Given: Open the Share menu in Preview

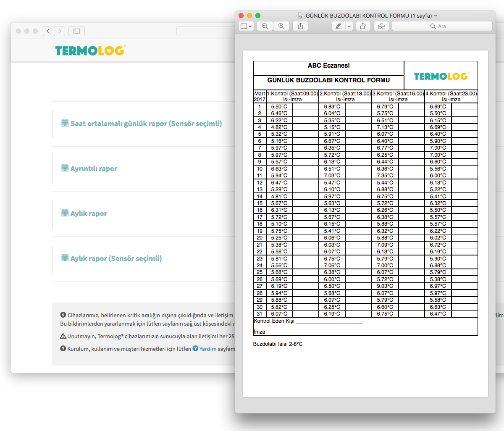Looking at the screenshot, I should pos(300,26).
